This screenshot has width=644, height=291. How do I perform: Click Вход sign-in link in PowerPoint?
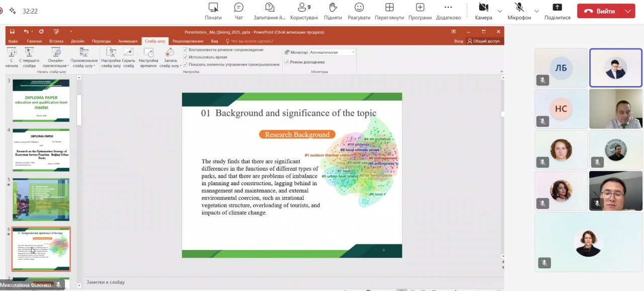point(458,41)
